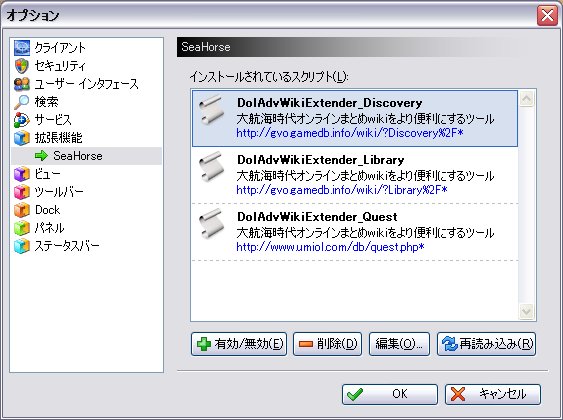Click the script list scroll-down arrow
563x420 pixels.
[x=526, y=311]
